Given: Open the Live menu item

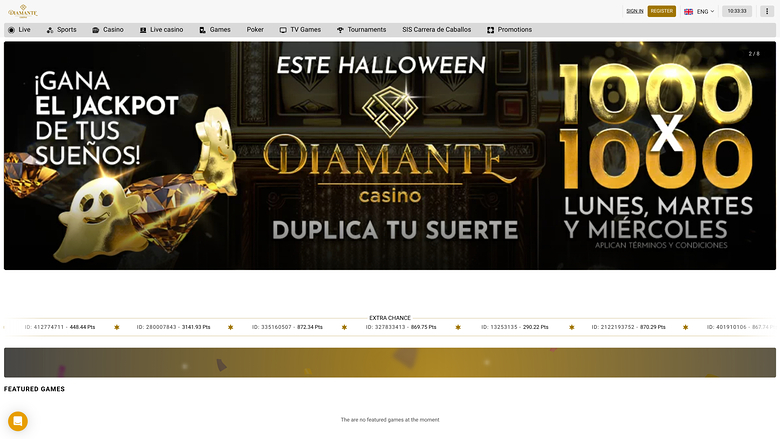Looking at the screenshot, I should (x=19, y=30).
